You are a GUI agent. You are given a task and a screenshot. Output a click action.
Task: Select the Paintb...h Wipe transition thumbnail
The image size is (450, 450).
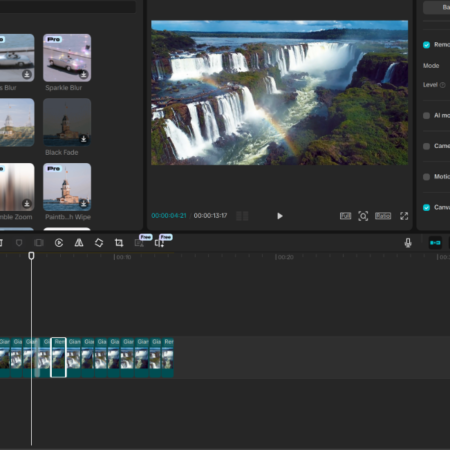tap(67, 187)
